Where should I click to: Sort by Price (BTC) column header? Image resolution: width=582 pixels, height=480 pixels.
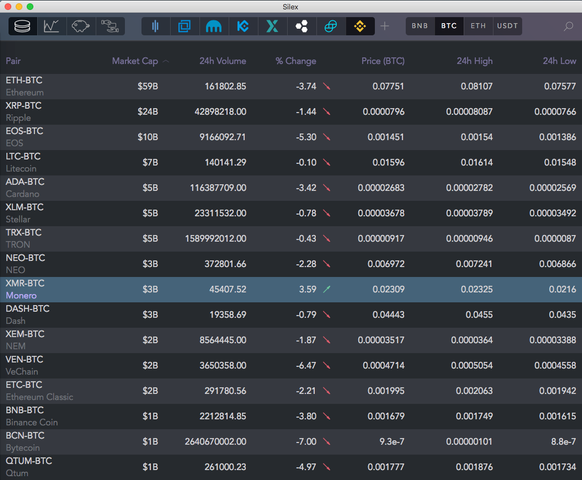383,61
